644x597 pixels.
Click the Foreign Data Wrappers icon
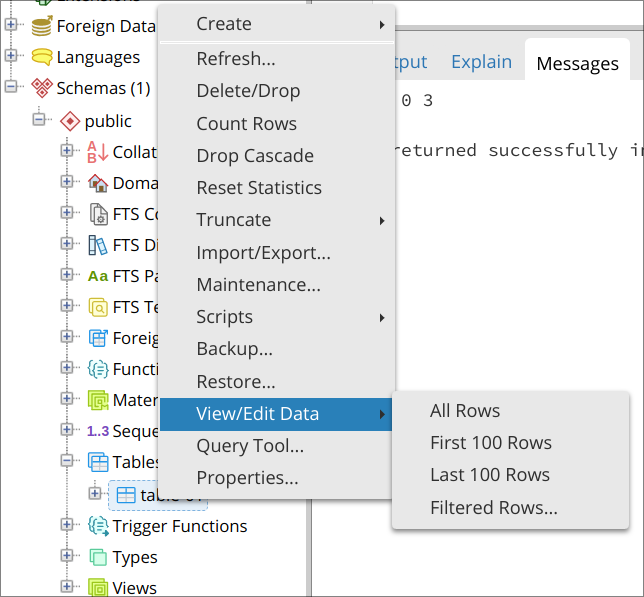pos(42,26)
